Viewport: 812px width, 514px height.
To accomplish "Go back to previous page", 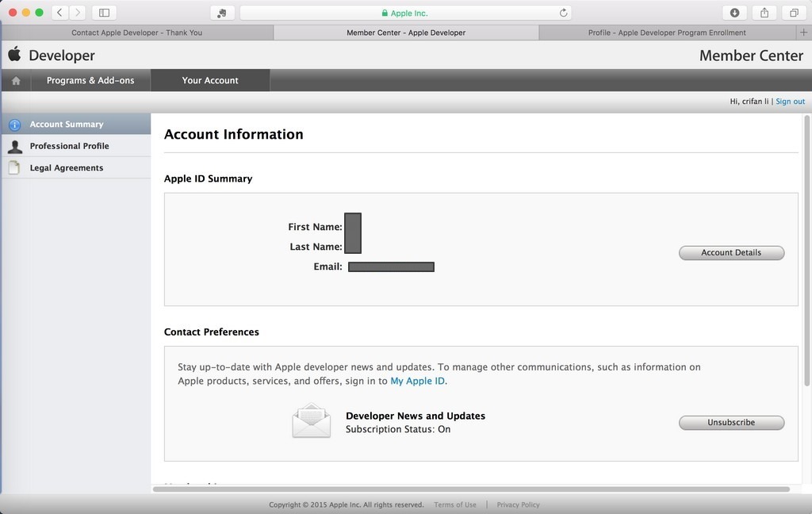I will pyautogui.click(x=60, y=13).
